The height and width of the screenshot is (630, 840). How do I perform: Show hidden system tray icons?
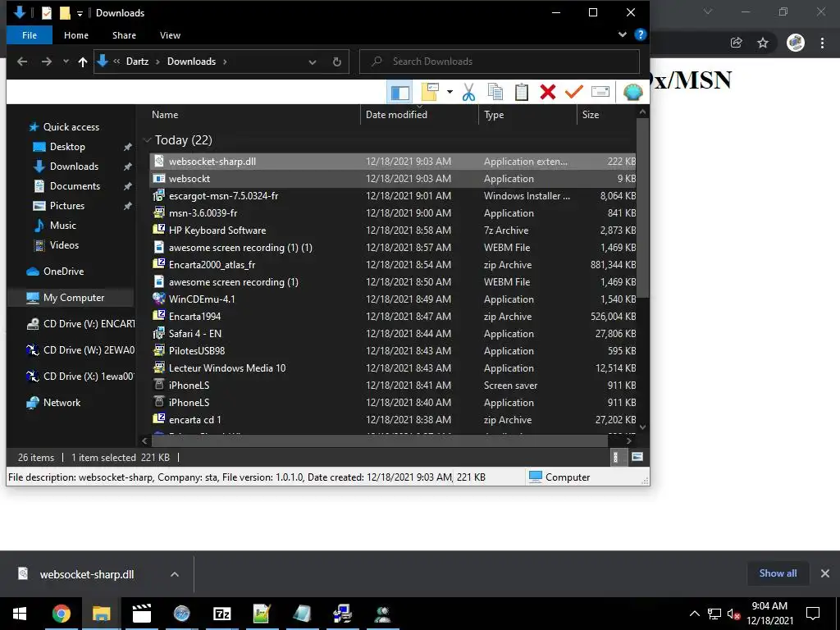(694, 614)
